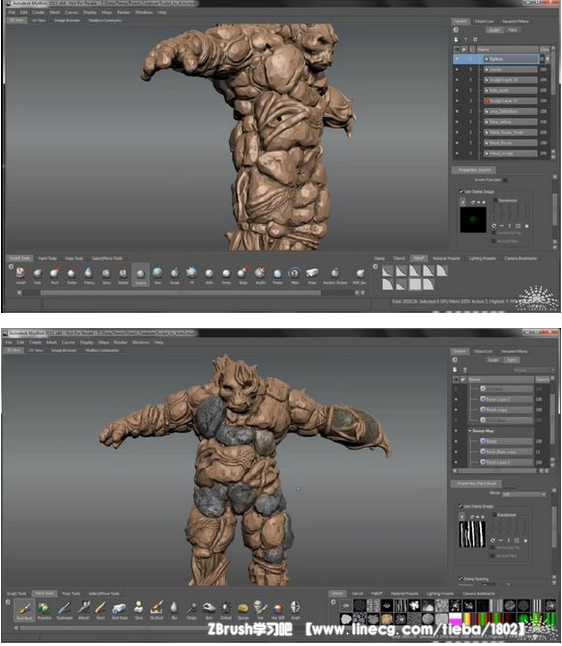The height and width of the screenshot is (646, 562).
Task: Select Burn paint tool in lower window
Action: (209, 610)
